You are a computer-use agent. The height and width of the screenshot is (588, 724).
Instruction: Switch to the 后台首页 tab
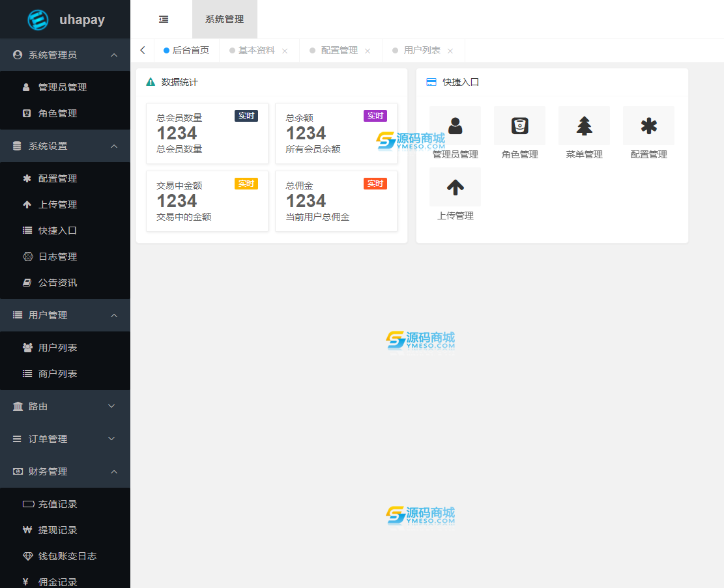[x=186, y=50]
